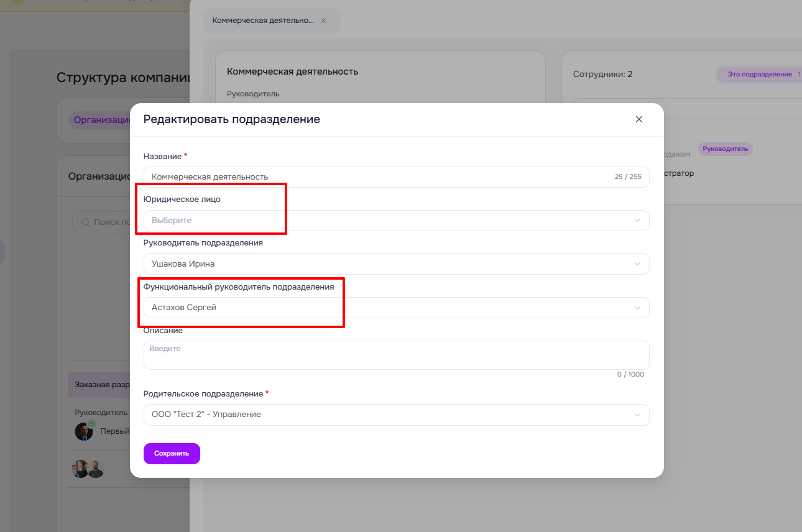Open the Юридическое лицо dropdown

[x=396, y=221]
